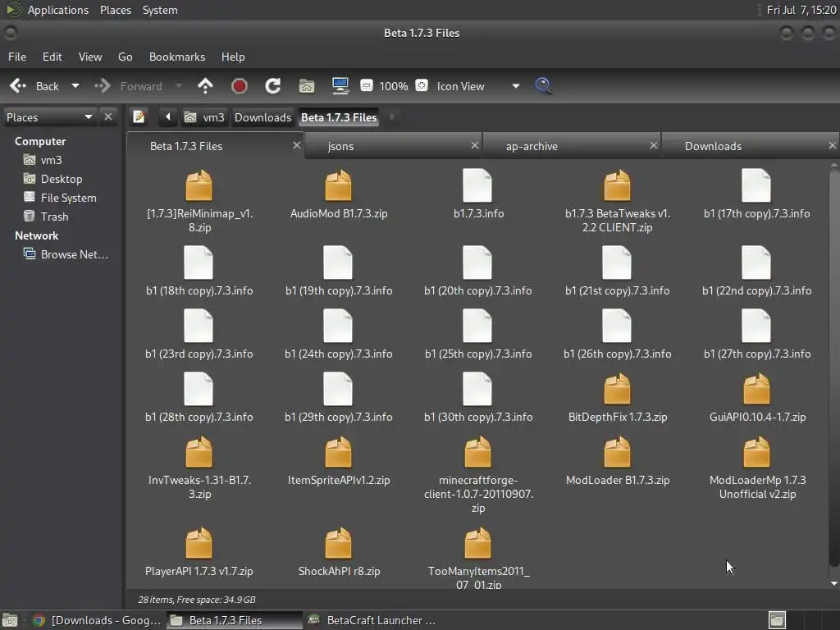Select Beta 1.7.3 Files path button
This screenshot has height=630, width=840.
pyautogui.click(x=339, y=117)
